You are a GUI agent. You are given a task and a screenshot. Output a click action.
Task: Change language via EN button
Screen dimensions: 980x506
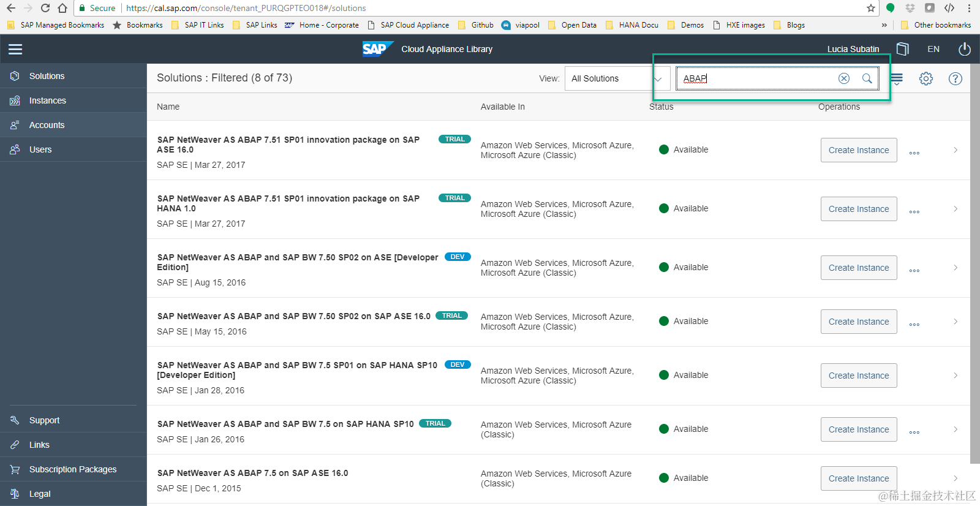point(933,49)
